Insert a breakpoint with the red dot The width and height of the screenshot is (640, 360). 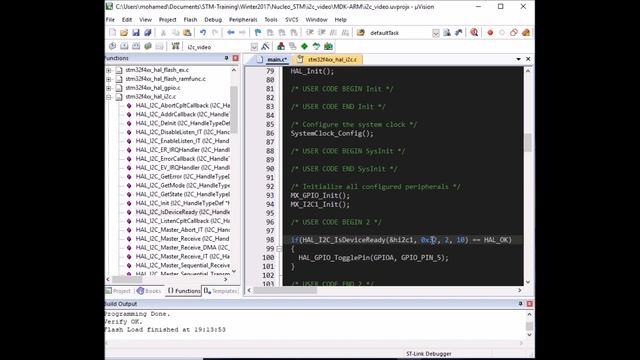(x=490, y=33)
